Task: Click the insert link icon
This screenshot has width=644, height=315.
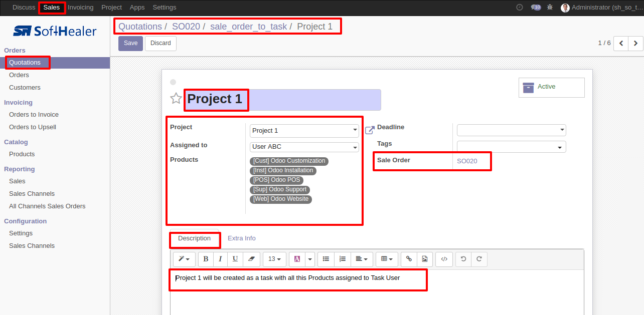Action: (409, 259)
